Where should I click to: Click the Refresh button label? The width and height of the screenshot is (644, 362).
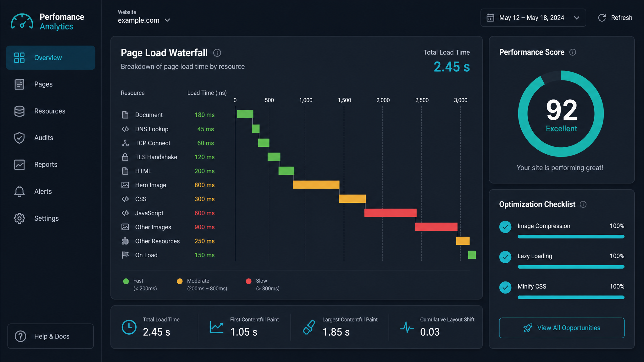pos(621,18)
